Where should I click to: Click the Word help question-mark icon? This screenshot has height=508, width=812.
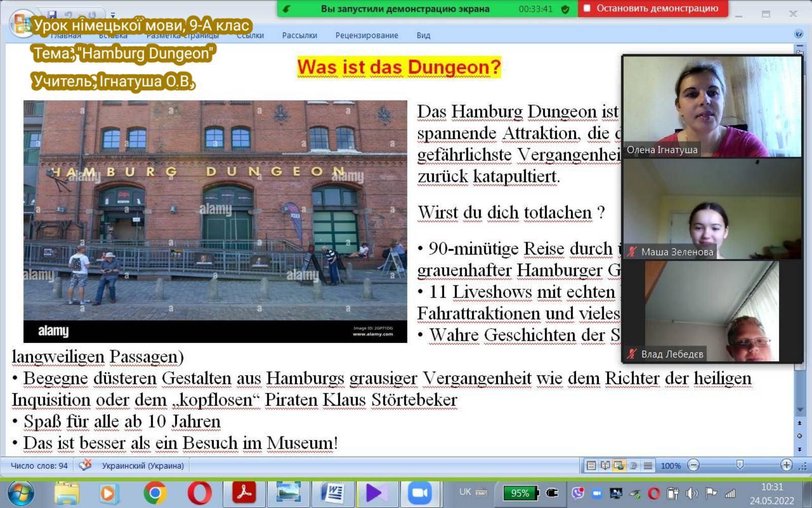point(798,34)
